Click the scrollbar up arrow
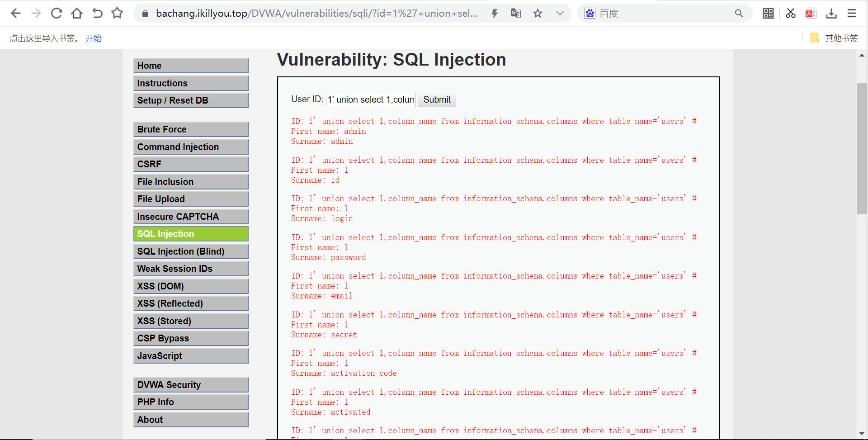This screenshot has height=440, width=868. coord(862,55)
